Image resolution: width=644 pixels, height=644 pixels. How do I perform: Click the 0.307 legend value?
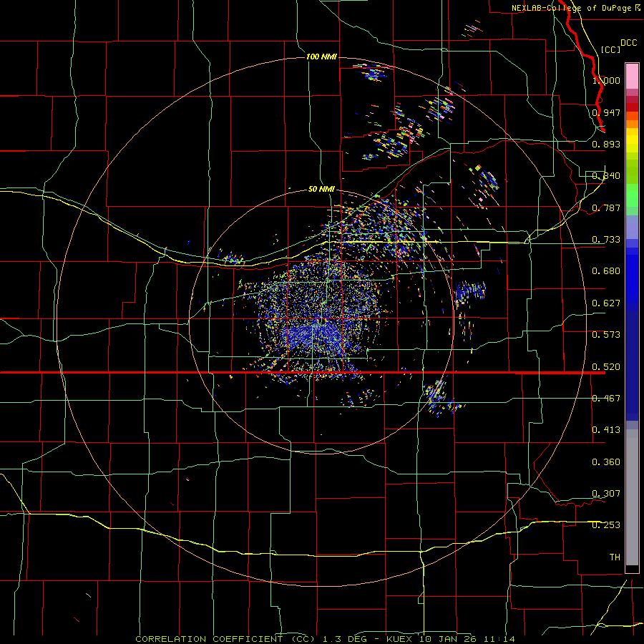pyautogui.click(x=606, y=494)
